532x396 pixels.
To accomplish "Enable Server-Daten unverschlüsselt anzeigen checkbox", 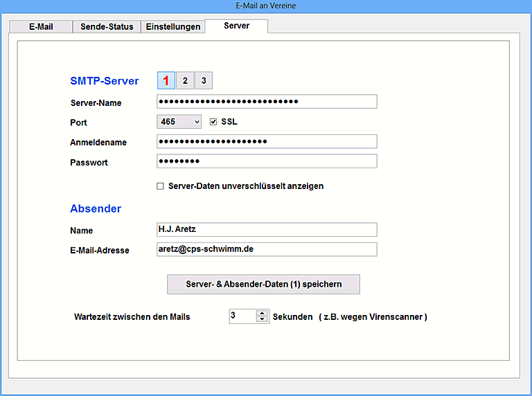I will [x=161, y=186].
